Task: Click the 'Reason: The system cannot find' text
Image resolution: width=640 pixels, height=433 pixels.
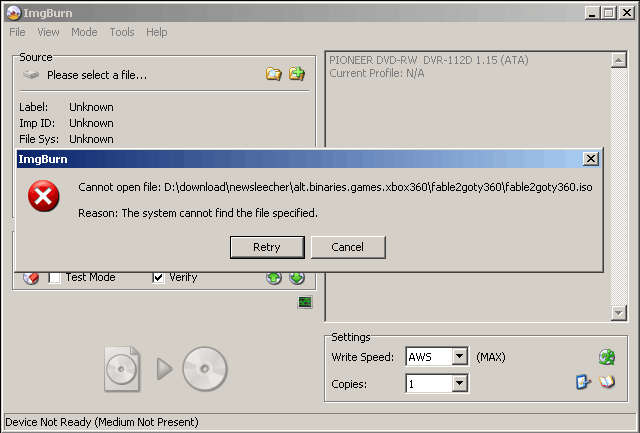Action: click(x=198, y=213)
